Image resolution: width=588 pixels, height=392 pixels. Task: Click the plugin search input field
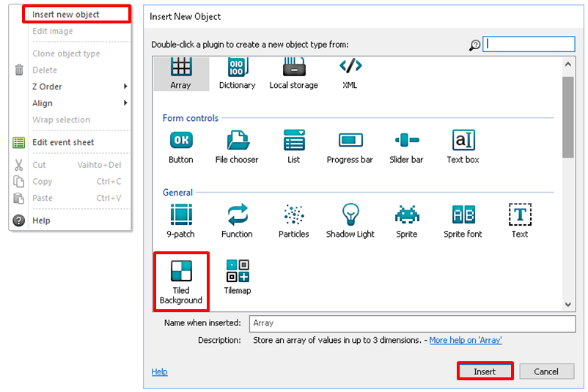pyautogui.click(x=529, y=44)
